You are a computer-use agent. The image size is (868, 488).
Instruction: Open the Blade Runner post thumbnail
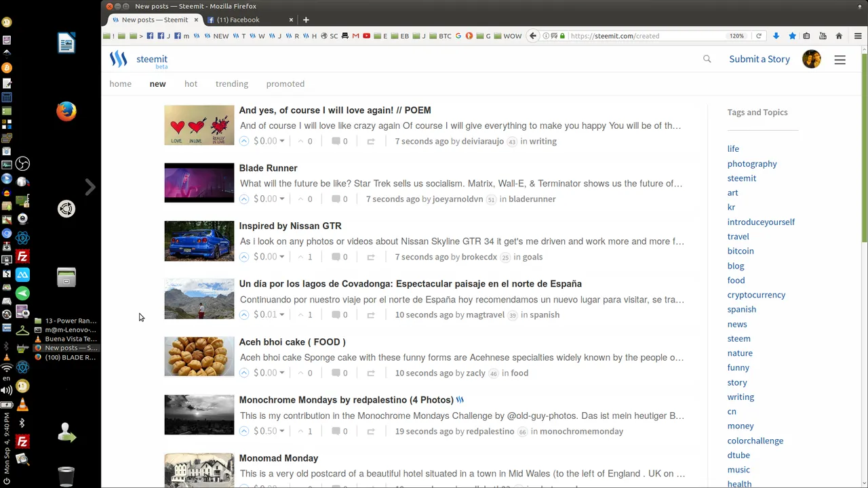click(199, 183)
